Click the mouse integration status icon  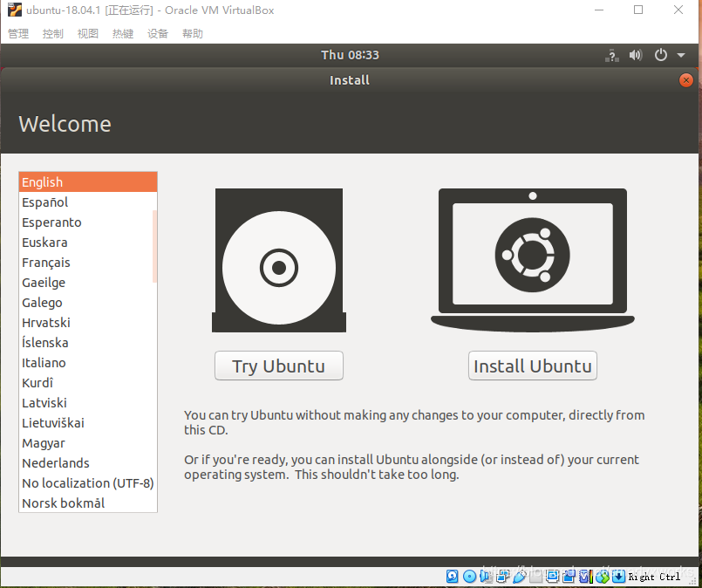603,576
